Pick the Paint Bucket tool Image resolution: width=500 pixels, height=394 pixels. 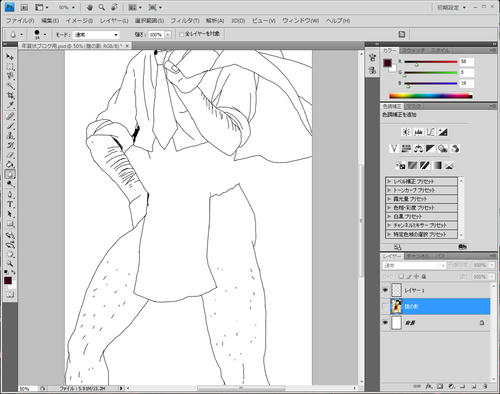[10, 164]
